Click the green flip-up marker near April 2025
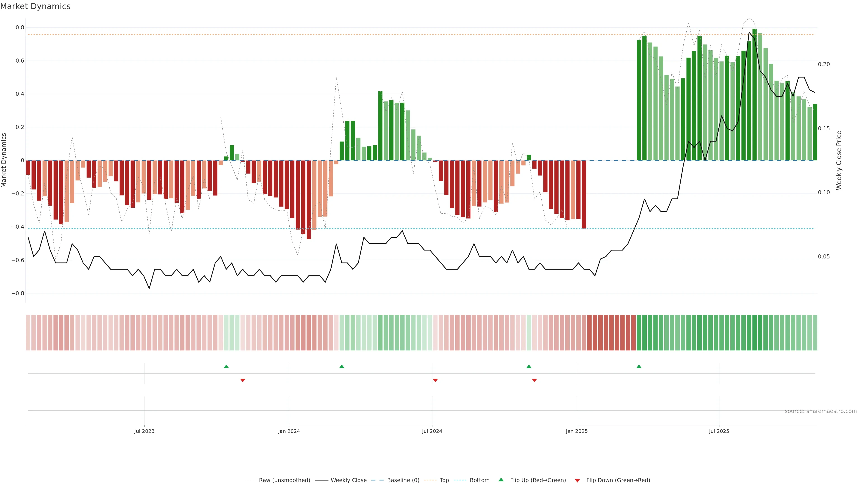 click(639, 366)
